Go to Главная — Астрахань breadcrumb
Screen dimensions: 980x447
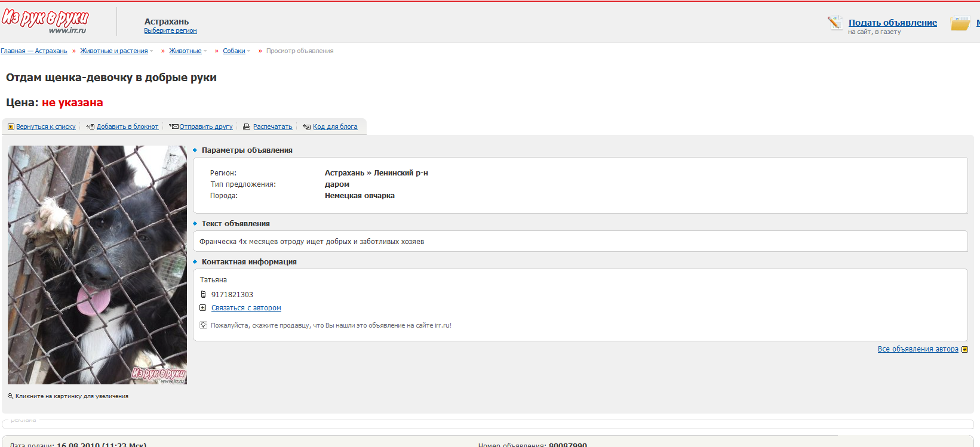34,51
